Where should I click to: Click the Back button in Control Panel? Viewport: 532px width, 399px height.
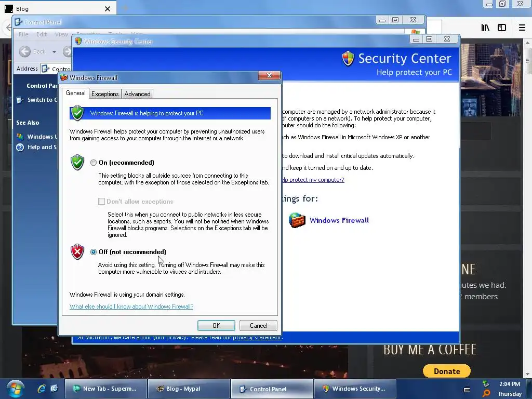pos(33,51)
